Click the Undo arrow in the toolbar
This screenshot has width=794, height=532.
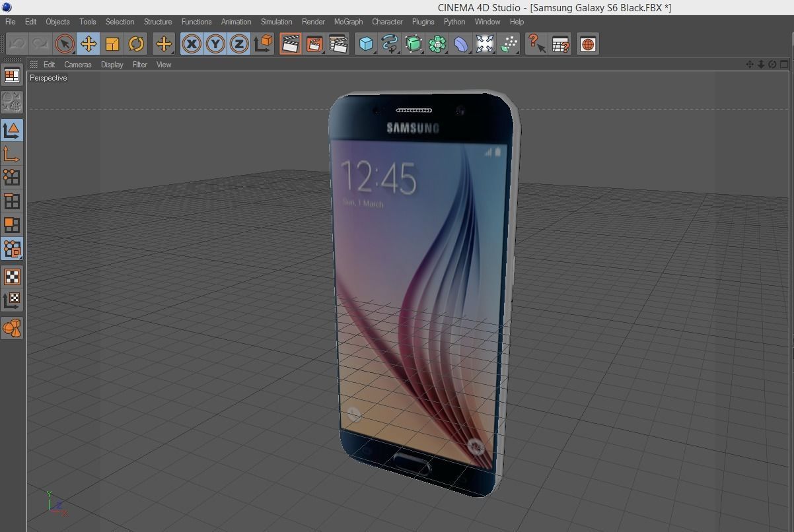tap(18, 44)
